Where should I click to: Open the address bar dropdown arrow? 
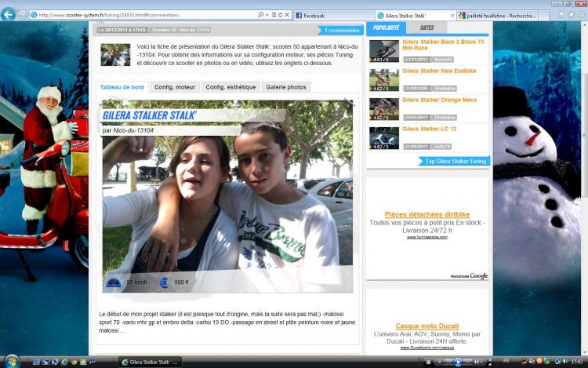click(267, 15)
